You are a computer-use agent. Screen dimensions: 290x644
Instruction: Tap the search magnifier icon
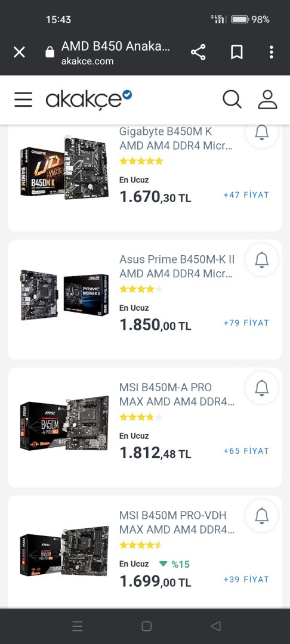(x=232, y=100)
